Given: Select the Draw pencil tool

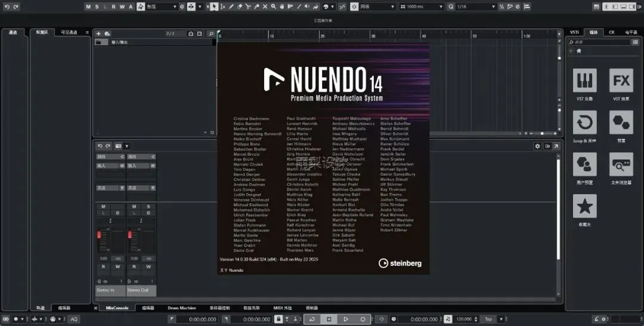Looking at the screenshot, I should [x=231, y=7].
